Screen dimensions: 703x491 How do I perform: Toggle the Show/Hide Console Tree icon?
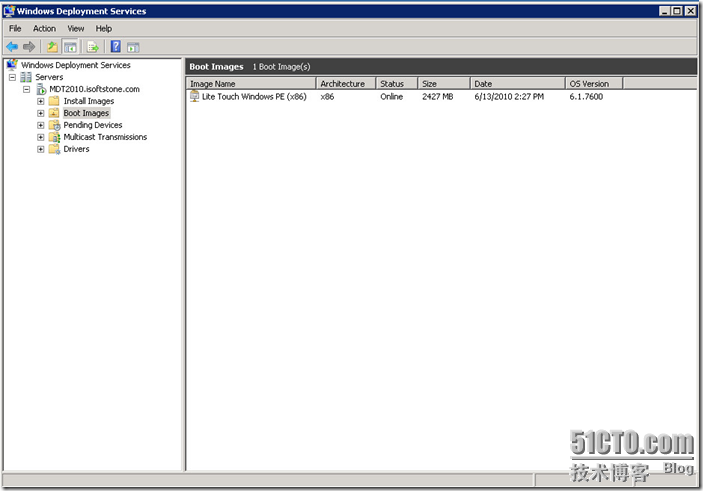[x=70, y=47]
